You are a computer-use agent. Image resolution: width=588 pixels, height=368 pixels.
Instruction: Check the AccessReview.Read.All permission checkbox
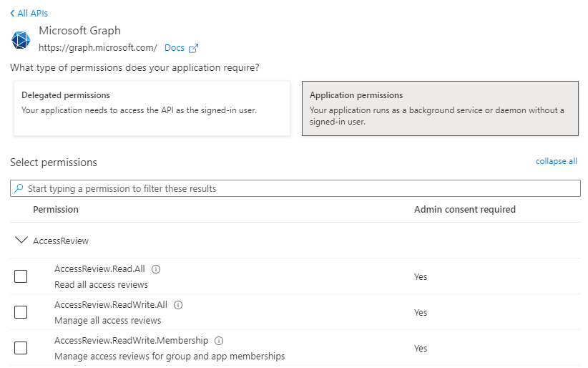pos(21,276)
